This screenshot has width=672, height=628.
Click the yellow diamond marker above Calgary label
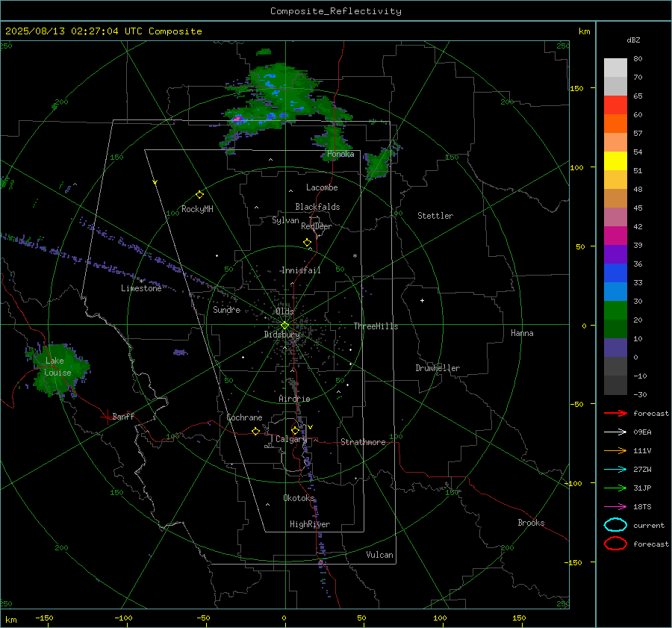pos(295,430)
